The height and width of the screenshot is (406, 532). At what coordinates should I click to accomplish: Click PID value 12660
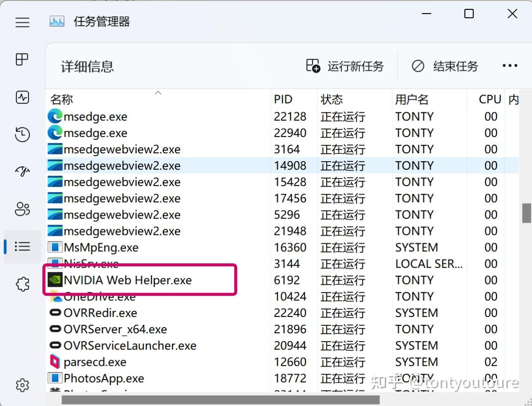[290, 362]
